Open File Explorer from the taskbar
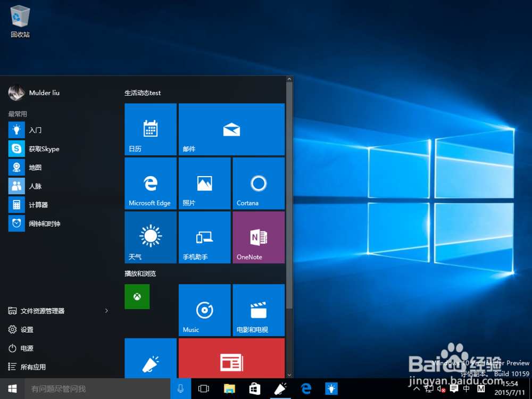 pos(229,388)
